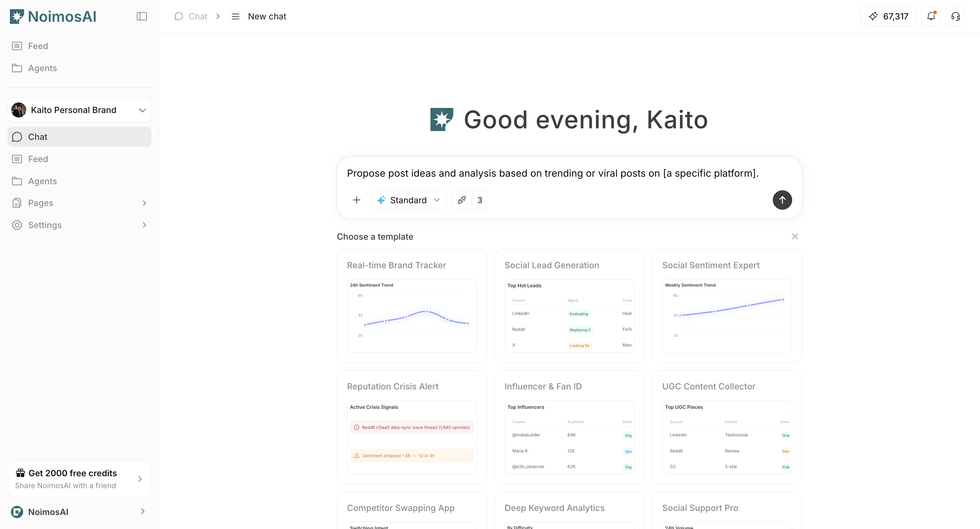Pick the Deep Keyword Analytics template
980x529 pixels.
pyautogui.click(x=570, y=510)
